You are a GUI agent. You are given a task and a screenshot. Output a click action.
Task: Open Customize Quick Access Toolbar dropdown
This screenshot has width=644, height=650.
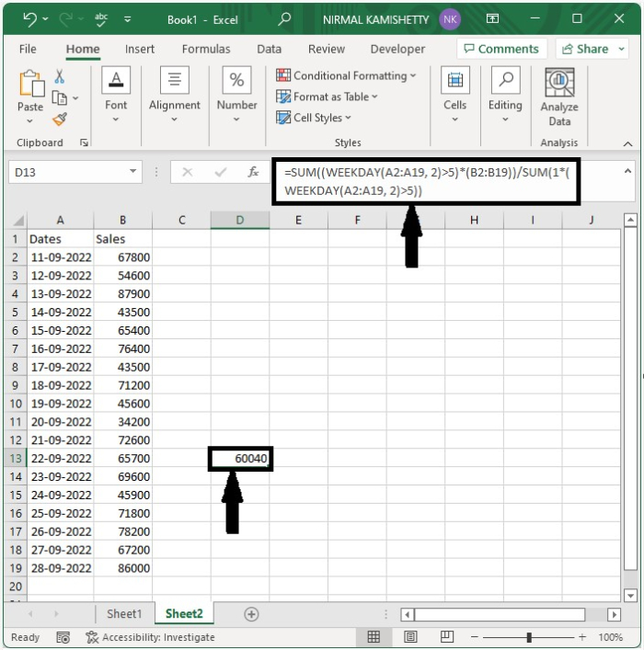coord(127,19)
